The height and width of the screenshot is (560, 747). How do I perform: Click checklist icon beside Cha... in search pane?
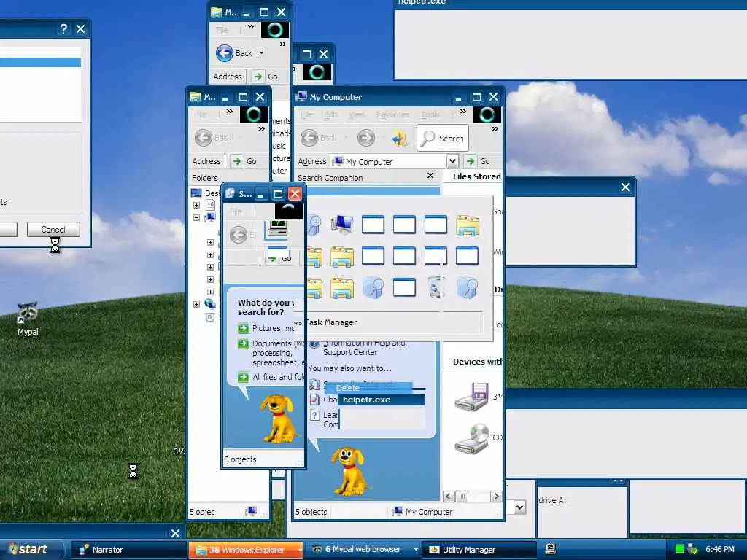314,400
